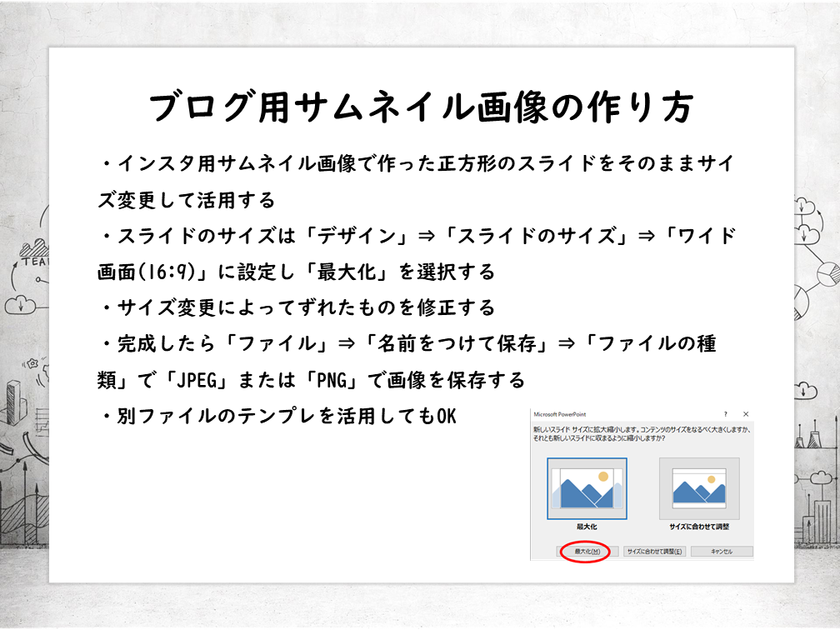840x630 pixels.
Task: Open help with the dialog's question mark icon
Action: pyautogui.click(x=725, y=414)
